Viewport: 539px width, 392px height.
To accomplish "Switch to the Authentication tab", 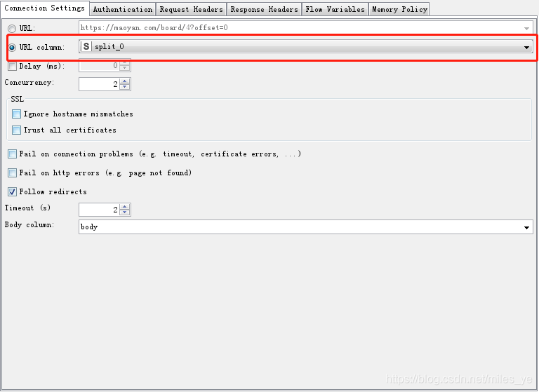I will point(123,9).
